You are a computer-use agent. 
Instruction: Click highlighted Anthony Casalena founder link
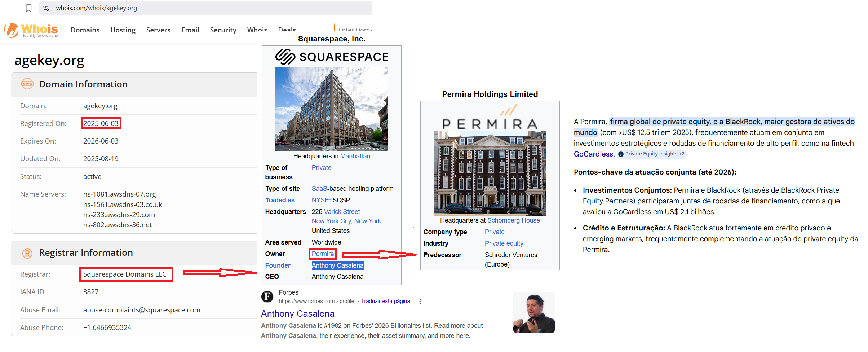click(338, 265)
